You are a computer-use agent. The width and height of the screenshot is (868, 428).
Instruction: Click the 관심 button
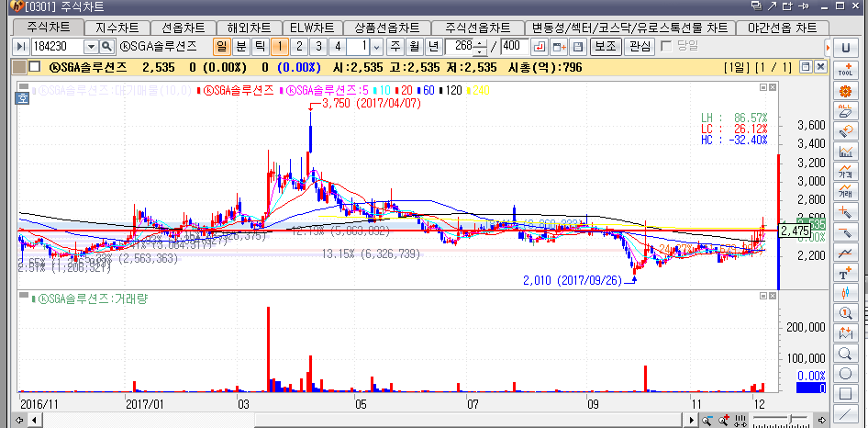coord(640,46)
